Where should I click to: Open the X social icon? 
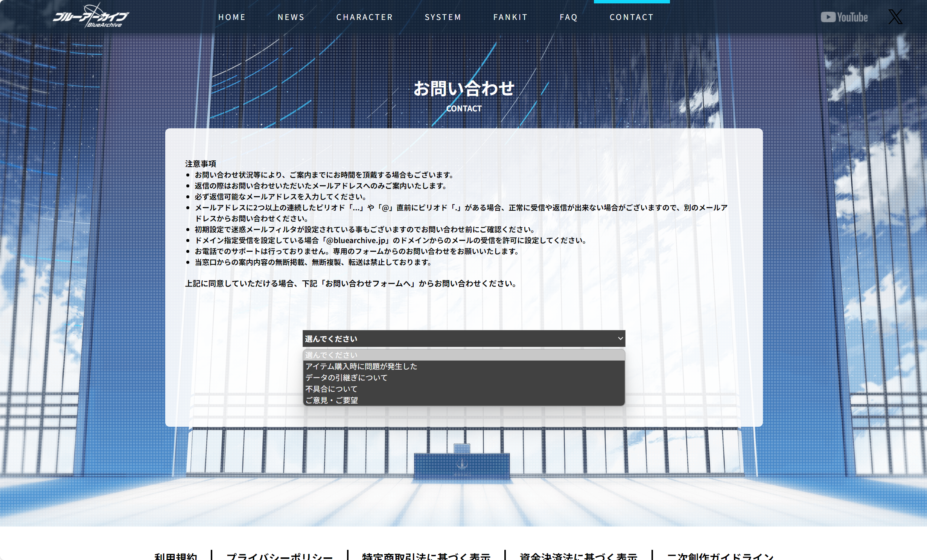tap(895, 17)
